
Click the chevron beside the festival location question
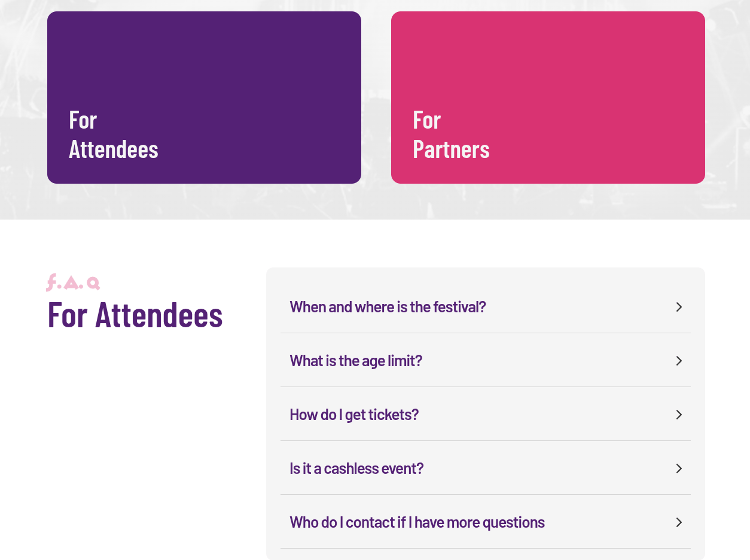(679, 307)
